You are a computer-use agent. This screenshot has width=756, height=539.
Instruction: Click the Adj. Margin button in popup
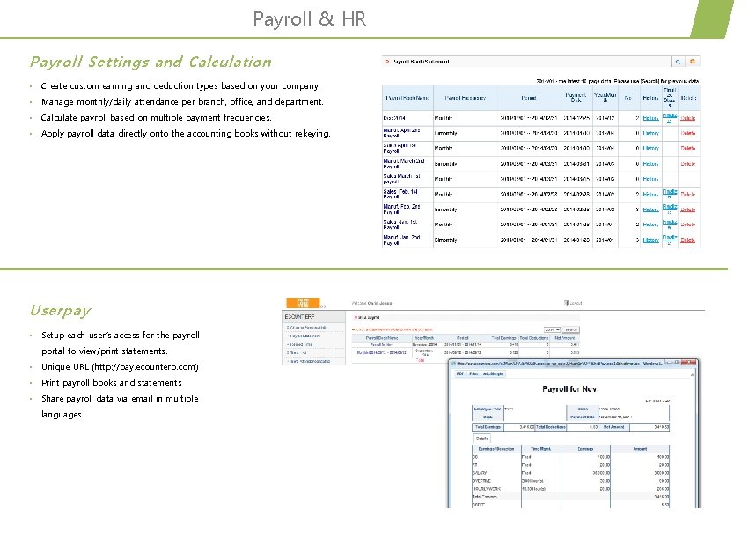pyautogui.click(x=493, y=374)
